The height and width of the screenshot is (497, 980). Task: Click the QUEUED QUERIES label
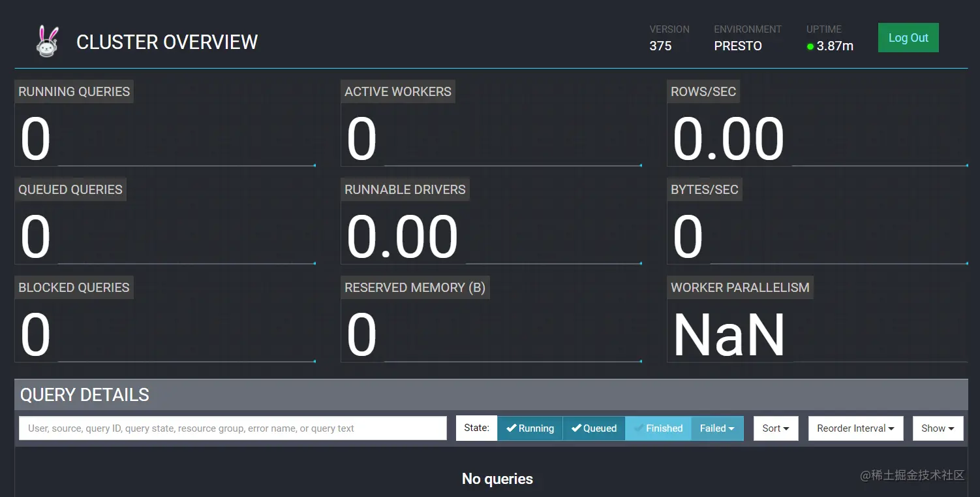click(70, 189)
